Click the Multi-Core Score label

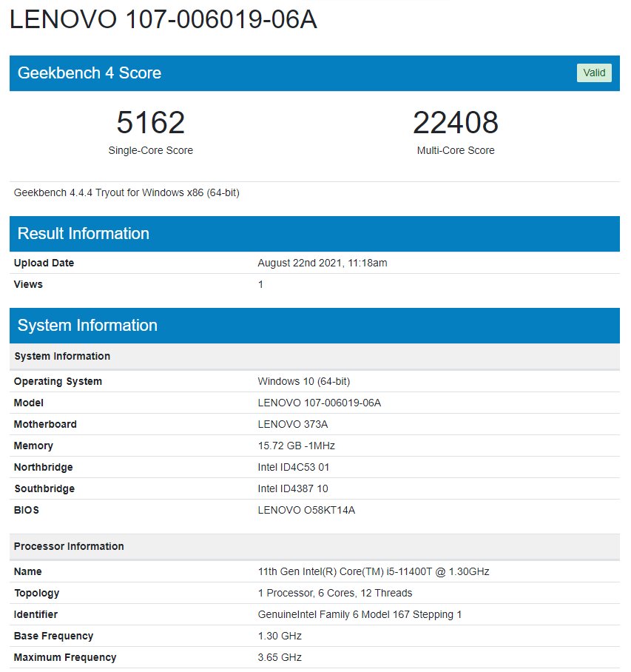click(x=456, y=150)
